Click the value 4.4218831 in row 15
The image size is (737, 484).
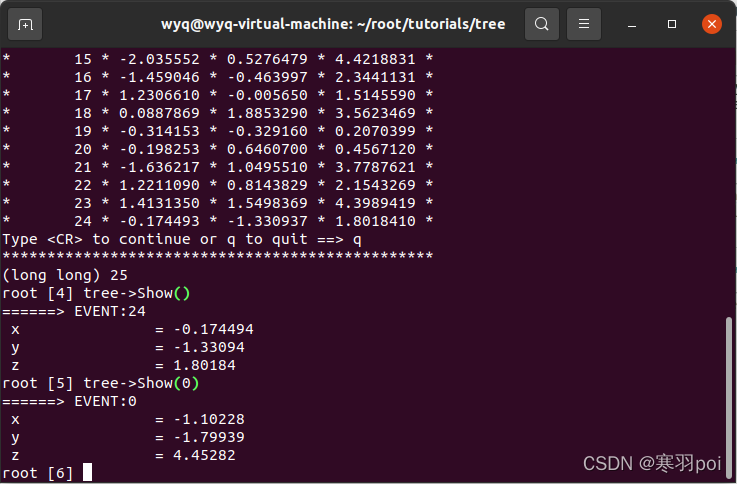click(x=375, y=59)
